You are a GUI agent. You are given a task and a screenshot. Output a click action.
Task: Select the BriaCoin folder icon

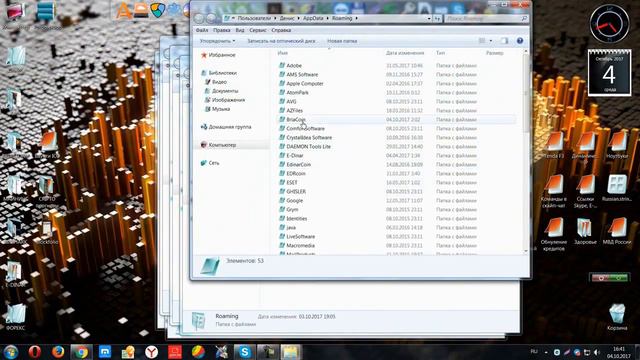point(282,119)
